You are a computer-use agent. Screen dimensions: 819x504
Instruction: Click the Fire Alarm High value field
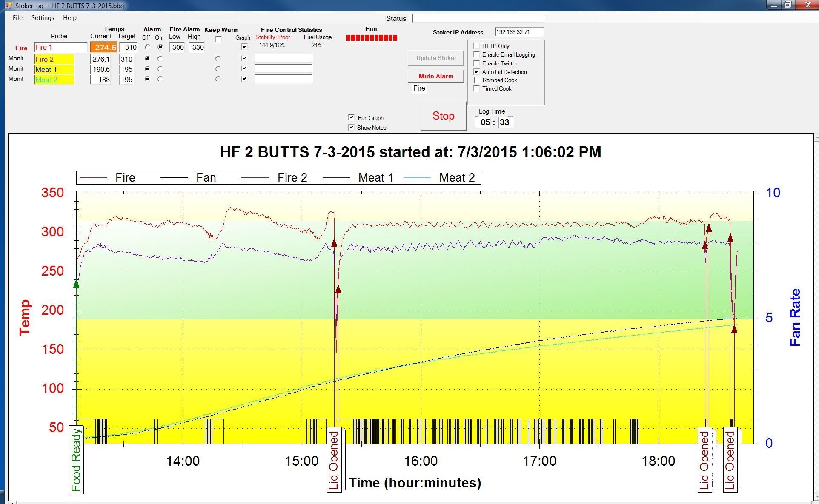pos(198,47)
